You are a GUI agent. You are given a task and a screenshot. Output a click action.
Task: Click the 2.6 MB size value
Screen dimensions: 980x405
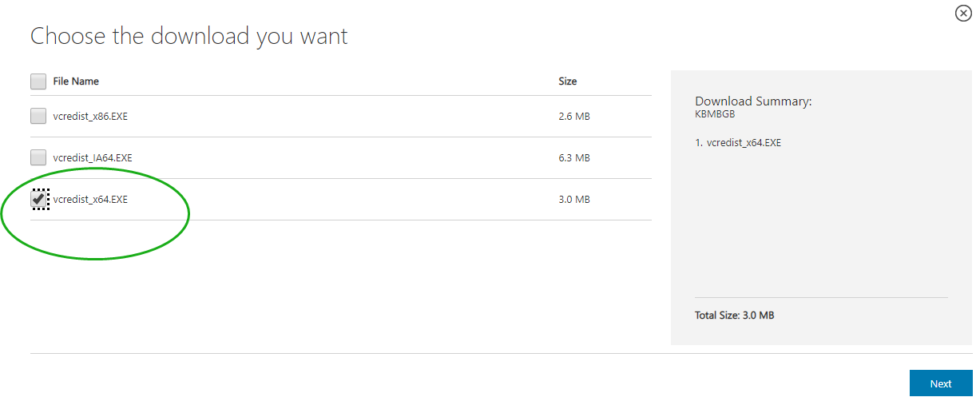[x=574, y=117]
